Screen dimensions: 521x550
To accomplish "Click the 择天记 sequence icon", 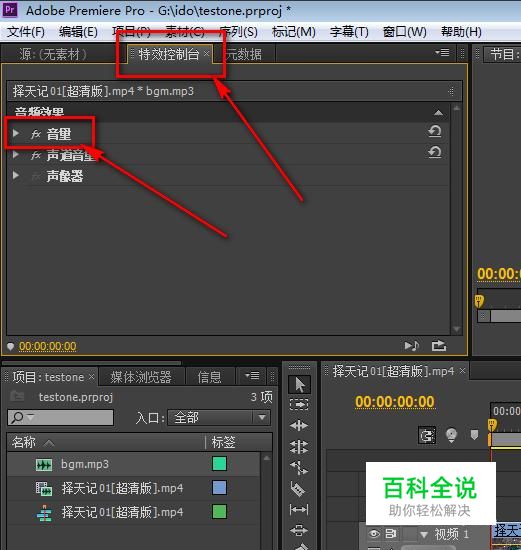I will (44, 513).
